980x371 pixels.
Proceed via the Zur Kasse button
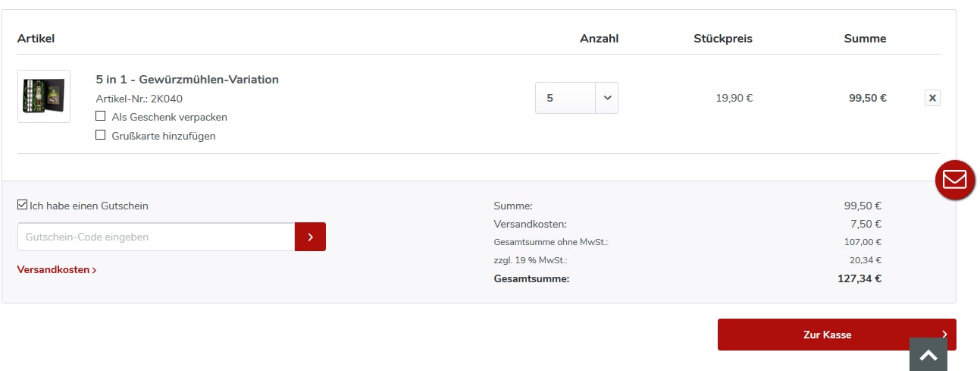click(827, 335)
